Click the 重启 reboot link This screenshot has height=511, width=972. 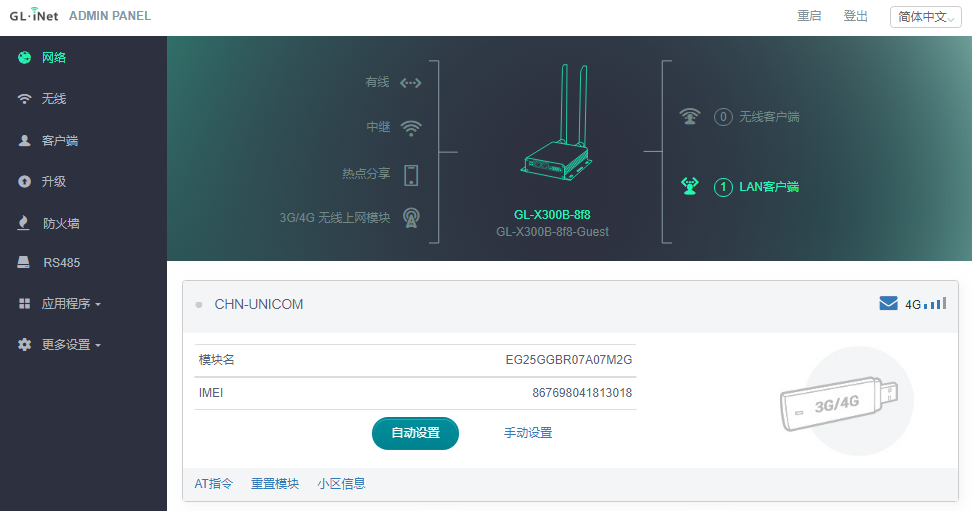tap(809, 16)
